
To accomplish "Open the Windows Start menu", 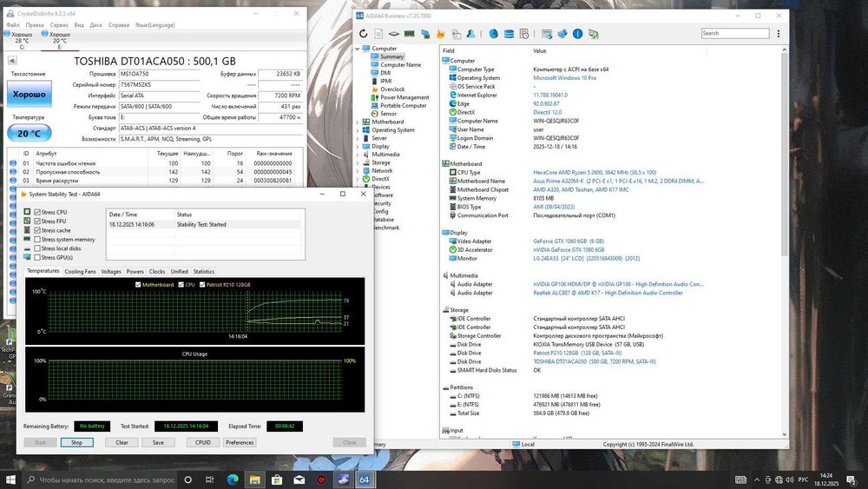I will 10,479.
